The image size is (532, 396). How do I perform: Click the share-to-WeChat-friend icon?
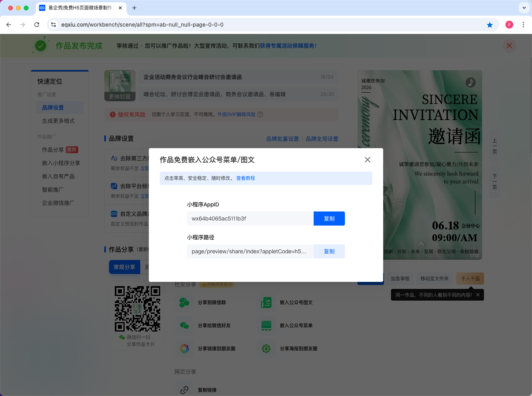[x=184, y=325]
